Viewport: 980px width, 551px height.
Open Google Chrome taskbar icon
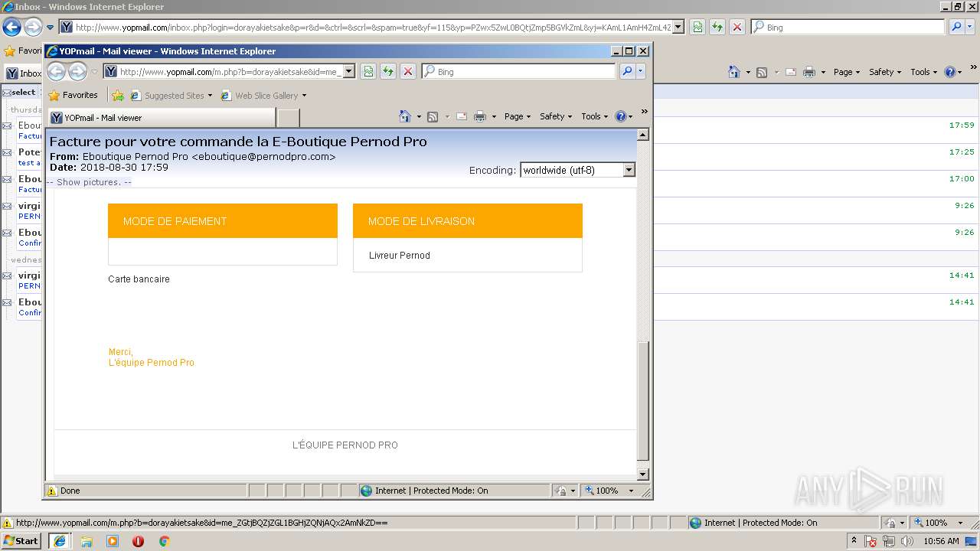(164, 541)
